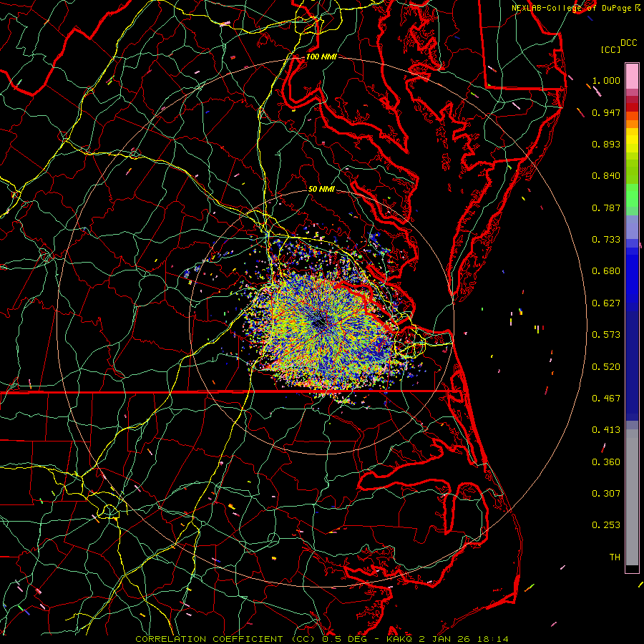Select the 0.893 legend value
This screenshot has width=644, height=644.
point(606,144)
